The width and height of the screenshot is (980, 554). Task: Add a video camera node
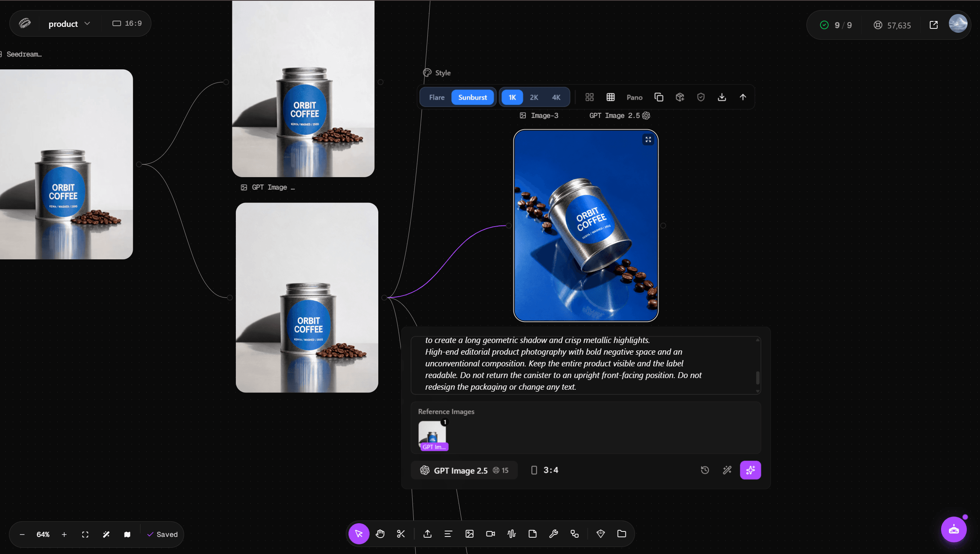point(490,534)
